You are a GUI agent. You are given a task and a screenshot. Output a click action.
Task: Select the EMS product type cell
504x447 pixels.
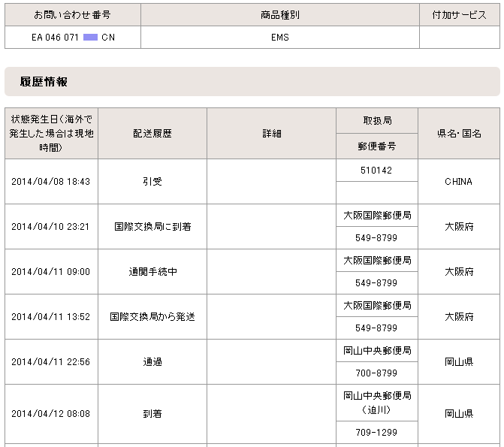tap(279, 37)
